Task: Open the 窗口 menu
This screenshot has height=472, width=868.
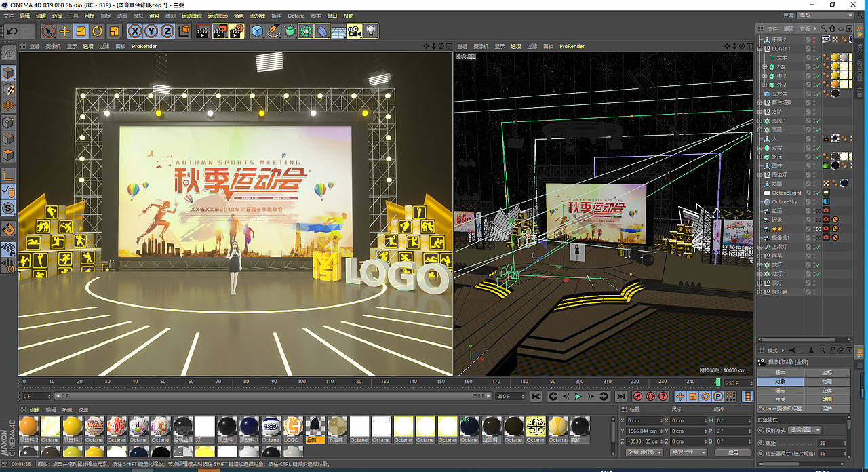Action: [x=332, y=15]
